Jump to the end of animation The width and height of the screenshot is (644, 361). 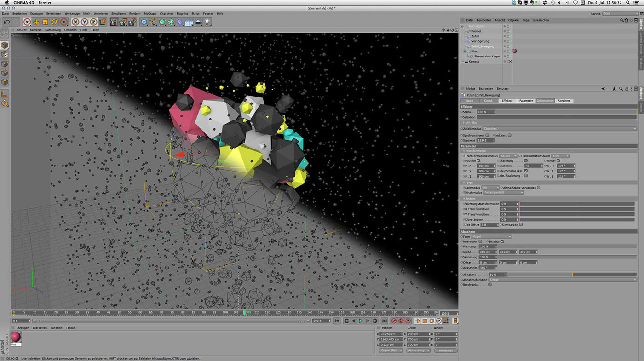pos(385,321)
